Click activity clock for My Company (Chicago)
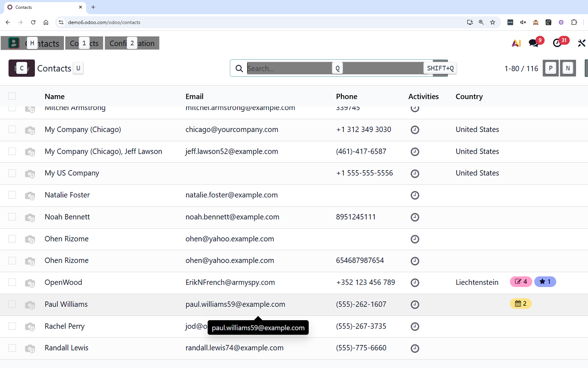588x368 pixels. click(x=415, y=130)
